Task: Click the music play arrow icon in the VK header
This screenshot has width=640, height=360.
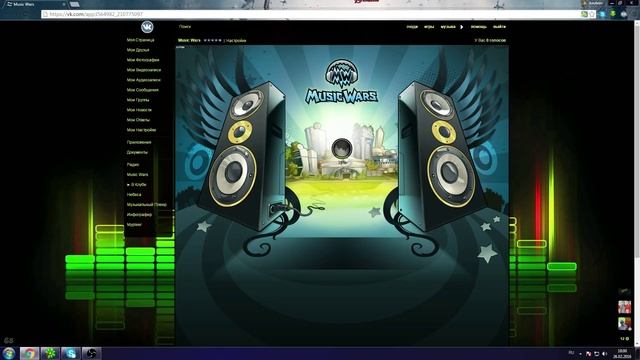Action: click(462, 27)
